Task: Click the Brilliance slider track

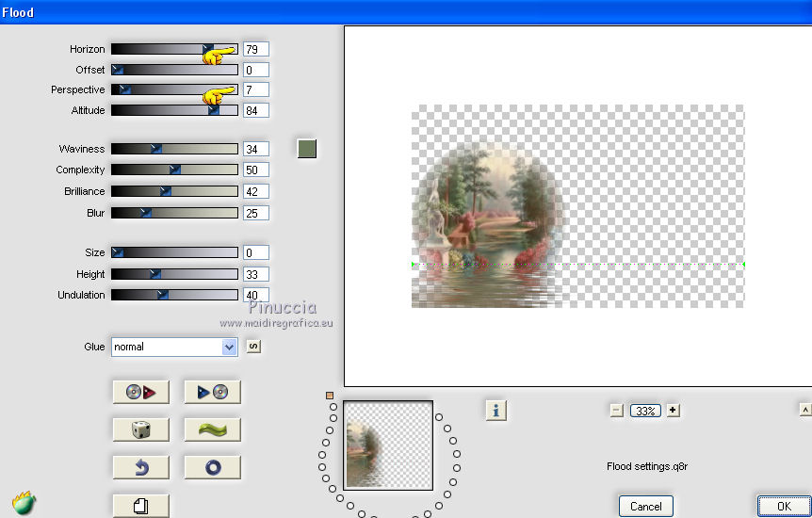Action: pyautogui.click(x=174, y=192)
